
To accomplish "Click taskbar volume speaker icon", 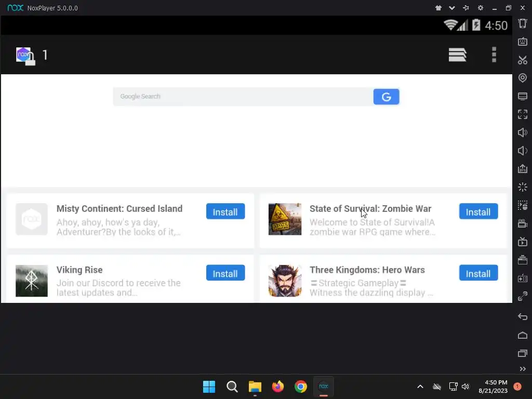I will (465, 387).
